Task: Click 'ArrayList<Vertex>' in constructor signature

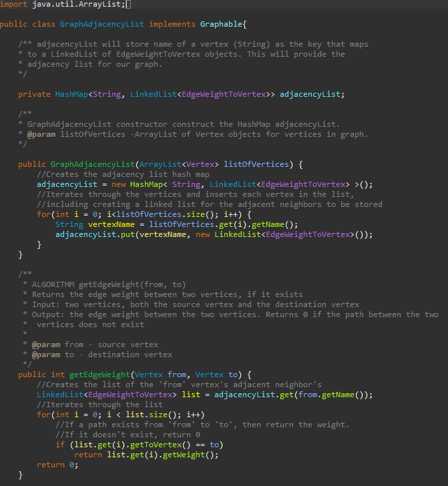Action: [x=179, y=164]
